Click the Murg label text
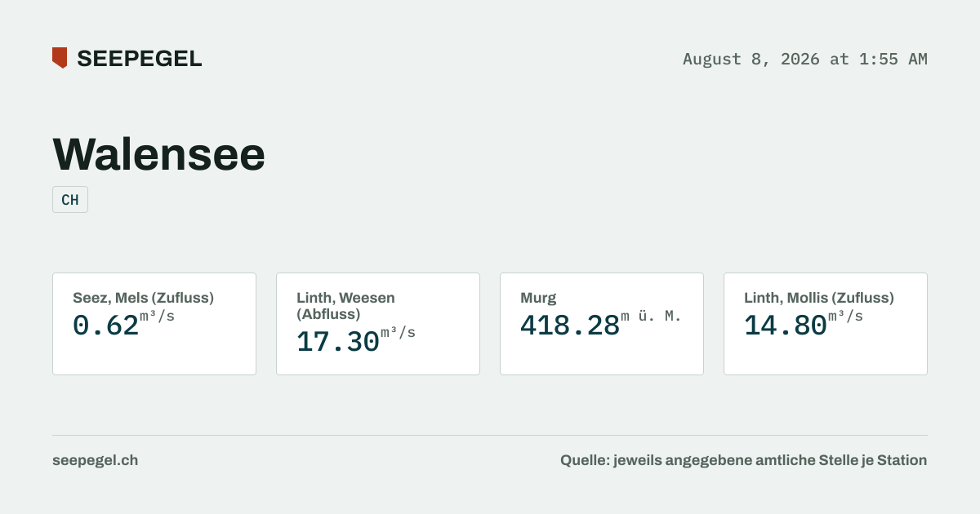 pos(538,298)
